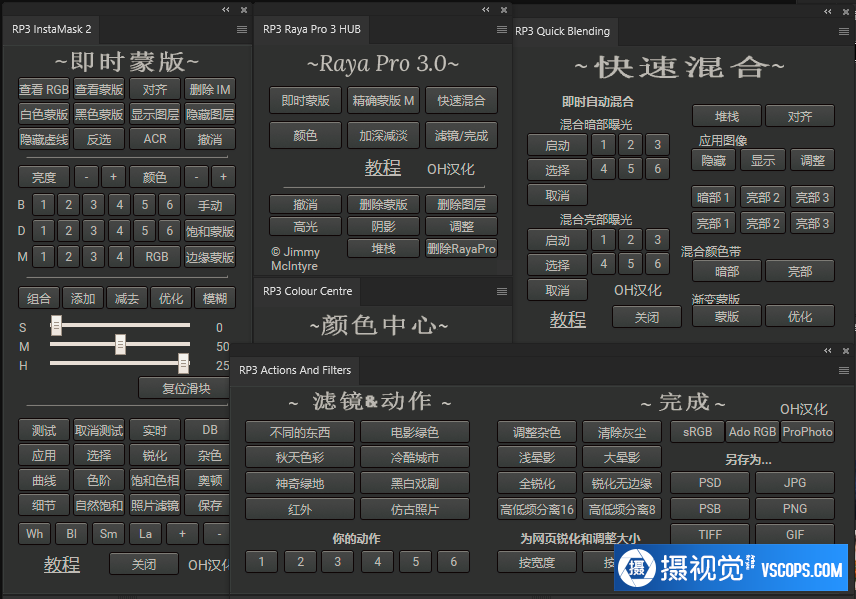Adjust the H slider handle in InstaMask
This screenshot has width=856, height=599.
pos(183,363)
